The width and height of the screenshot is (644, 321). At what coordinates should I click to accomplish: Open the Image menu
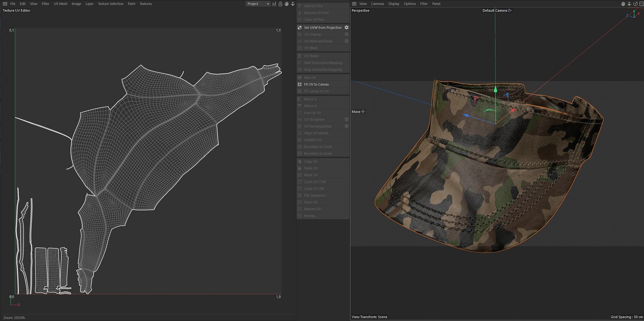pyautogui.click(x=76, y=4)
